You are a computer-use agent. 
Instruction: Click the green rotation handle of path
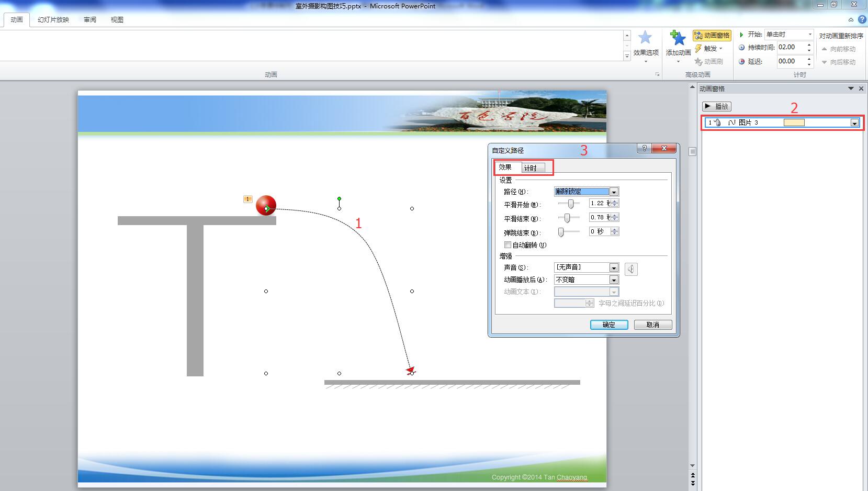(339, 199)
